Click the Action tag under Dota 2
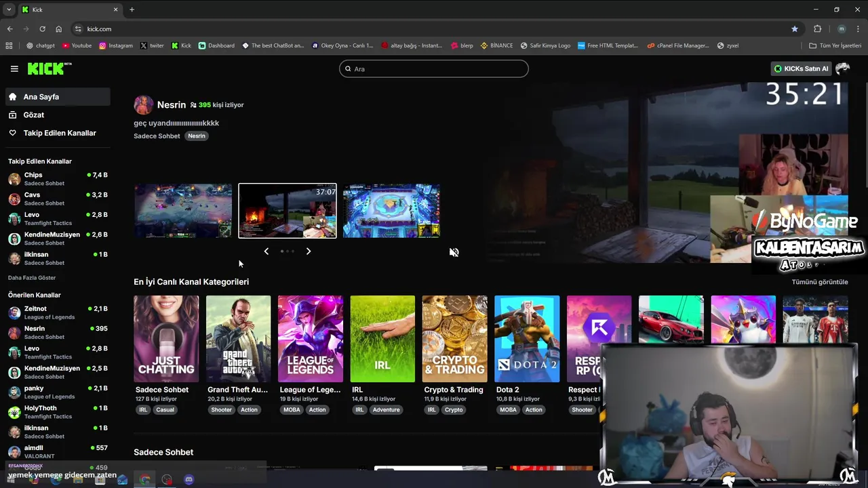Screen dimensions: 868x488 tap(534, 409)
